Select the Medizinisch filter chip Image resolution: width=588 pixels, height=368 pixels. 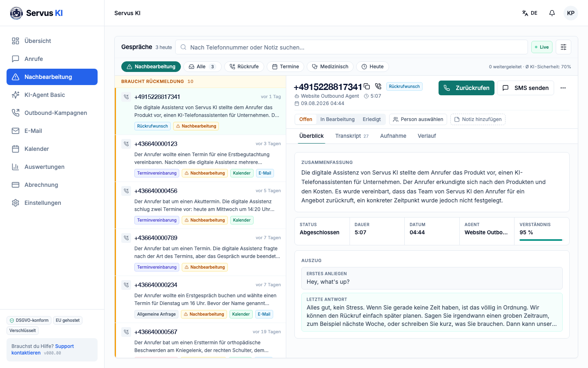pyautogui.click(x=330, y=67)
